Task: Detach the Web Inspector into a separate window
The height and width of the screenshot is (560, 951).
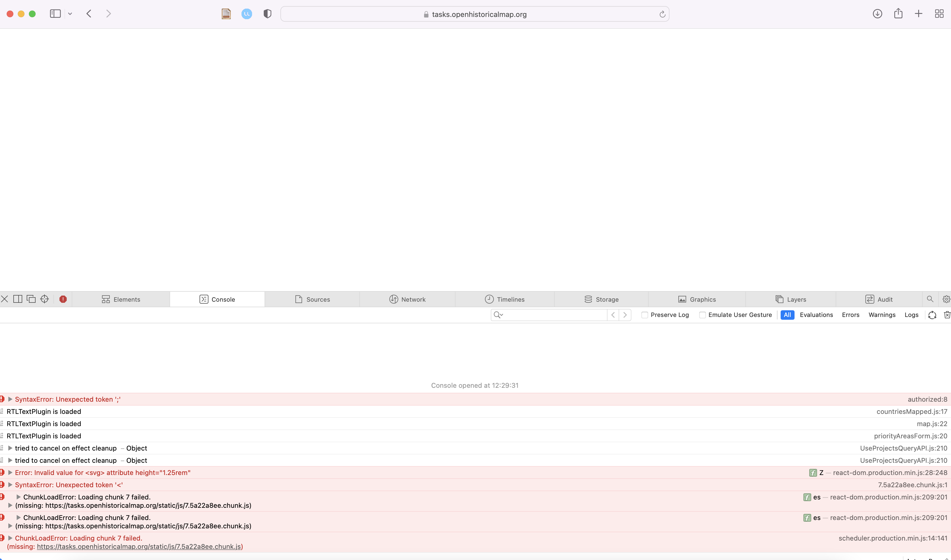Action: (31, 299)
